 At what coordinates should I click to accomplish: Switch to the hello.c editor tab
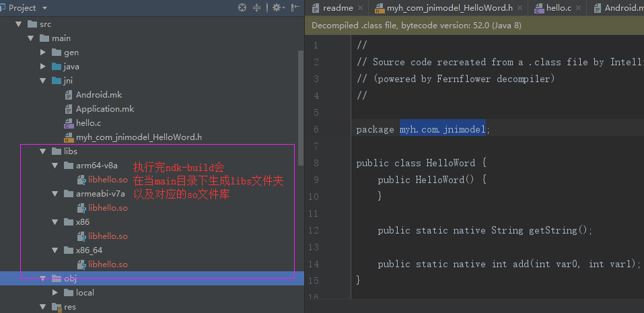pos(559,8)
